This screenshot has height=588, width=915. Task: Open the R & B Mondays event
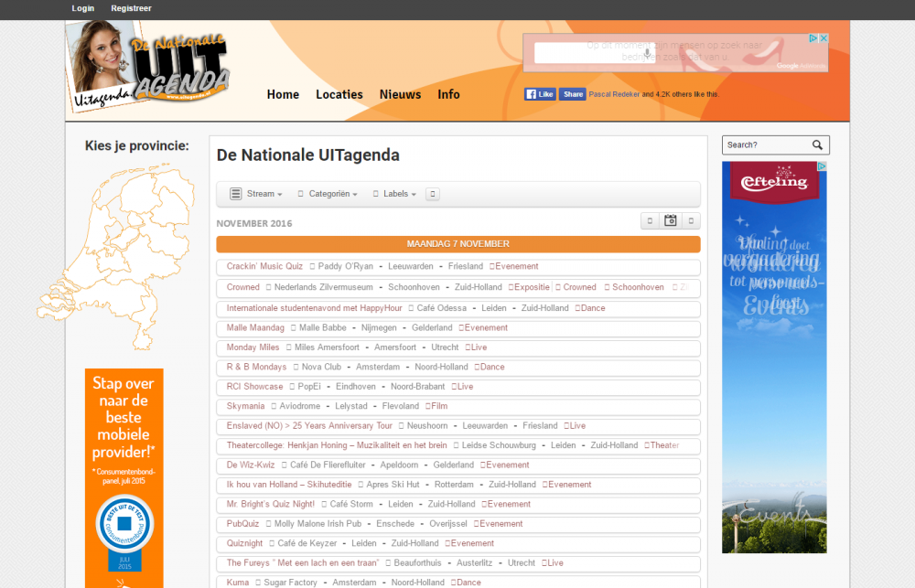tap(256, 367)
